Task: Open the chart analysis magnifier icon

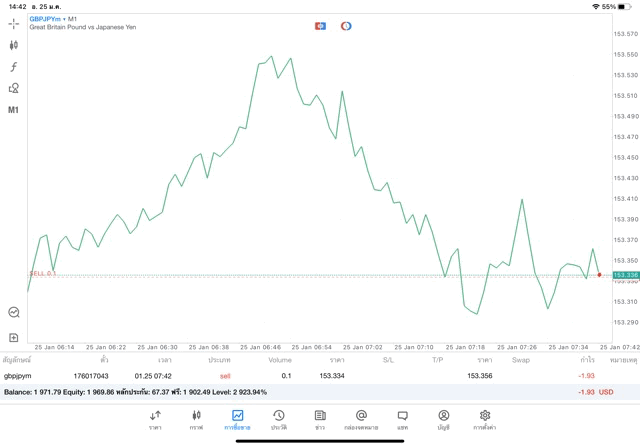Action: (14, 312)
